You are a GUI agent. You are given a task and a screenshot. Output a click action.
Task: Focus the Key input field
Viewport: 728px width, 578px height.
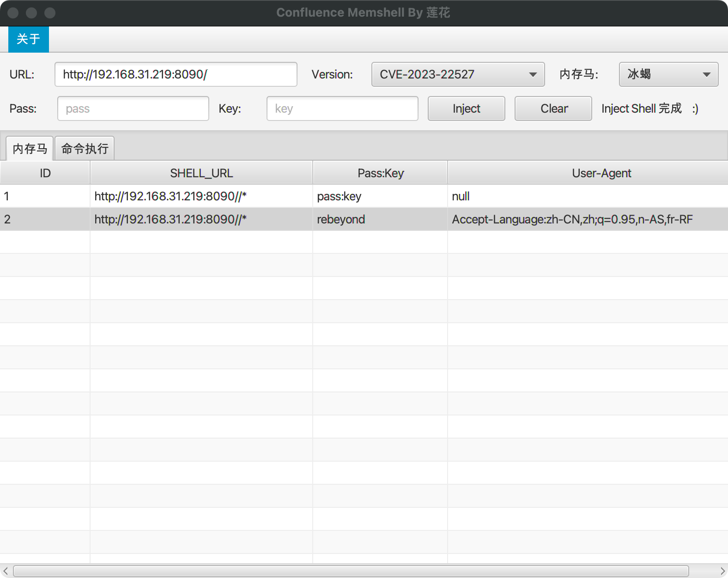tap(342, 108)
